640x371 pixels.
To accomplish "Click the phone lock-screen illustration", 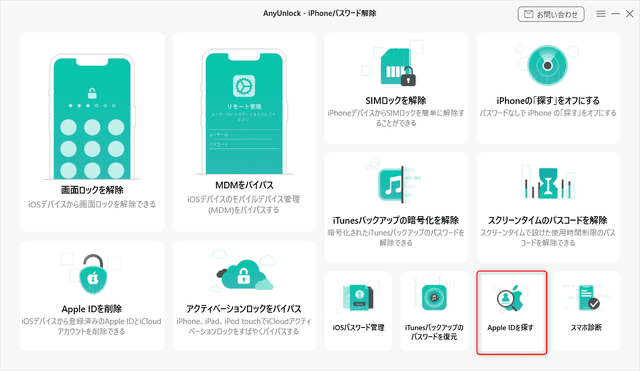I will [x=92, y=117].
